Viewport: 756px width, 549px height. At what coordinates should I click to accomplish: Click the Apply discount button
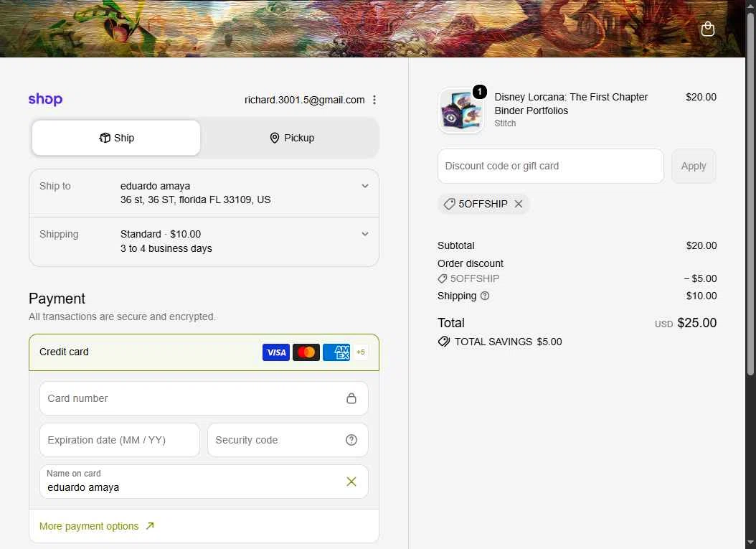pos(694,166)
